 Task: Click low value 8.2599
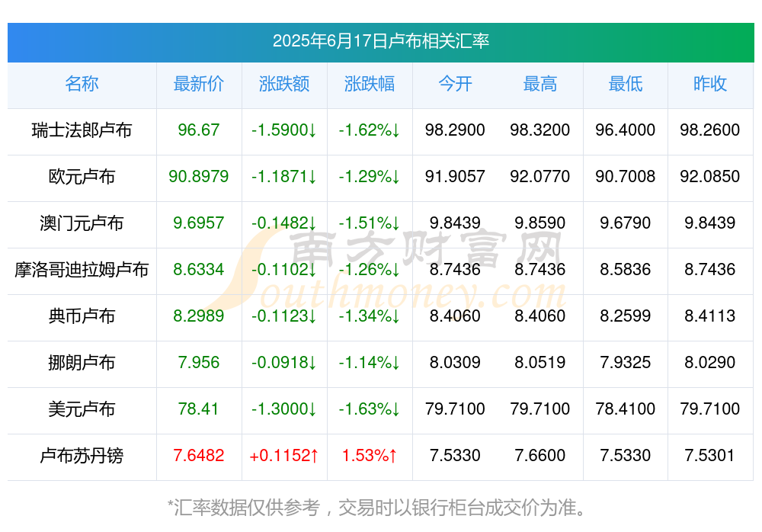pos(626,316)
